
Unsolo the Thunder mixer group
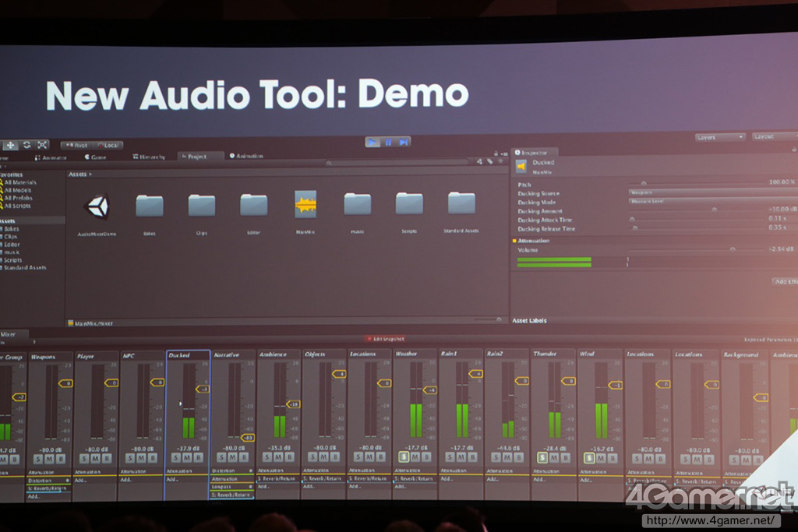542,458
